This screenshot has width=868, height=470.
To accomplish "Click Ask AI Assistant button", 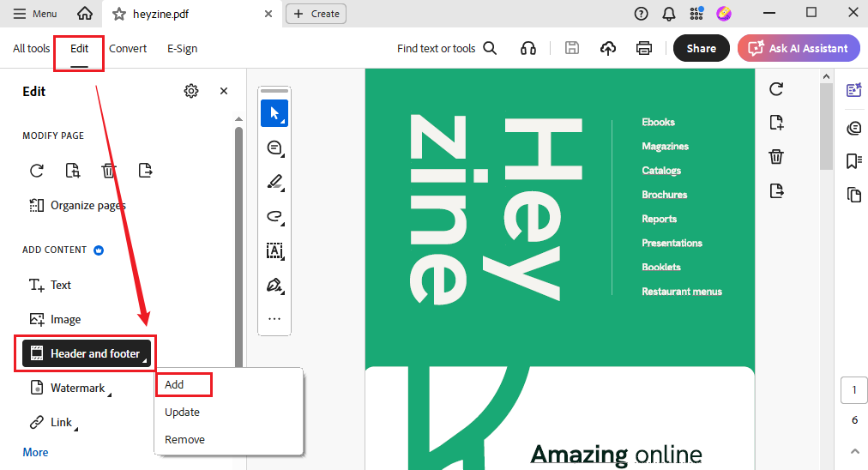I will 799,48.
